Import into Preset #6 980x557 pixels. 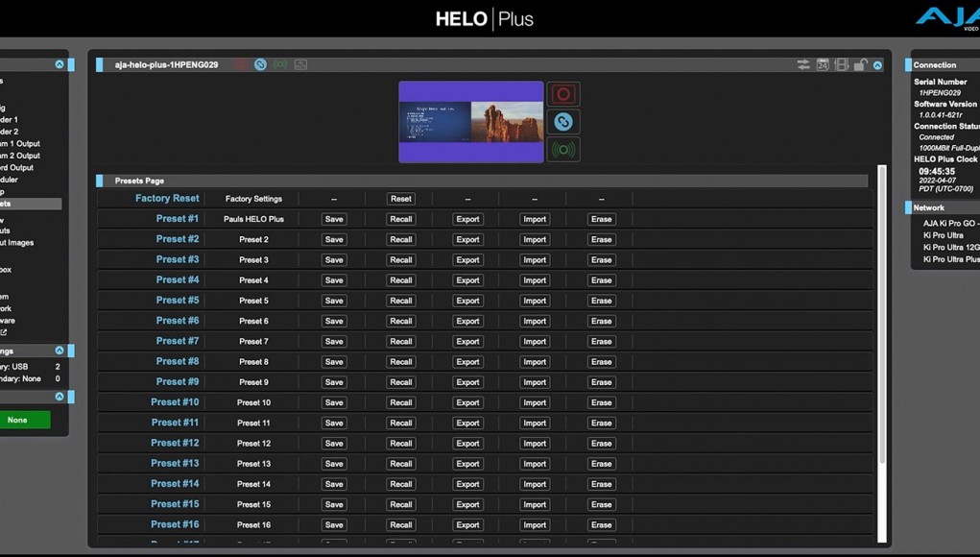(535, 322)
